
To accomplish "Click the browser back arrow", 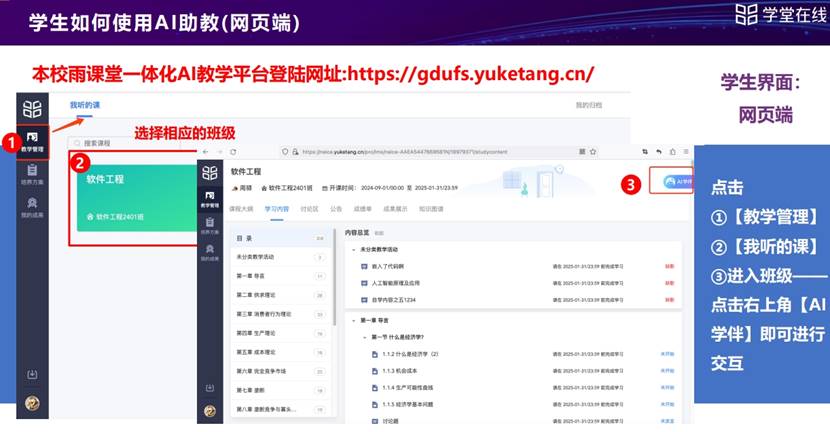I will [206, 151].
